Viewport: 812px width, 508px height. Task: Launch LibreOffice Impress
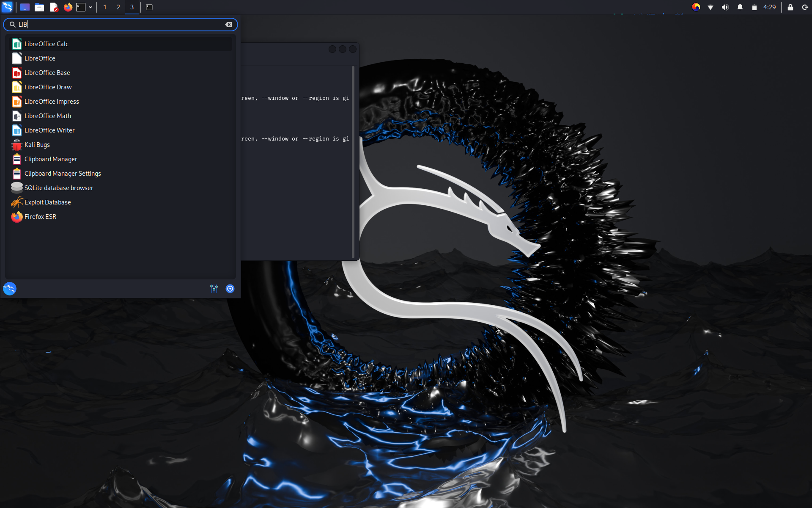tap(52, 102)
